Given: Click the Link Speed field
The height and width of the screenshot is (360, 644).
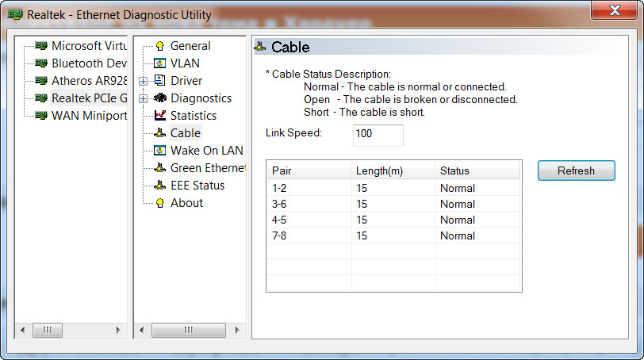Looking at the screenshot, I should click(378, 135).
